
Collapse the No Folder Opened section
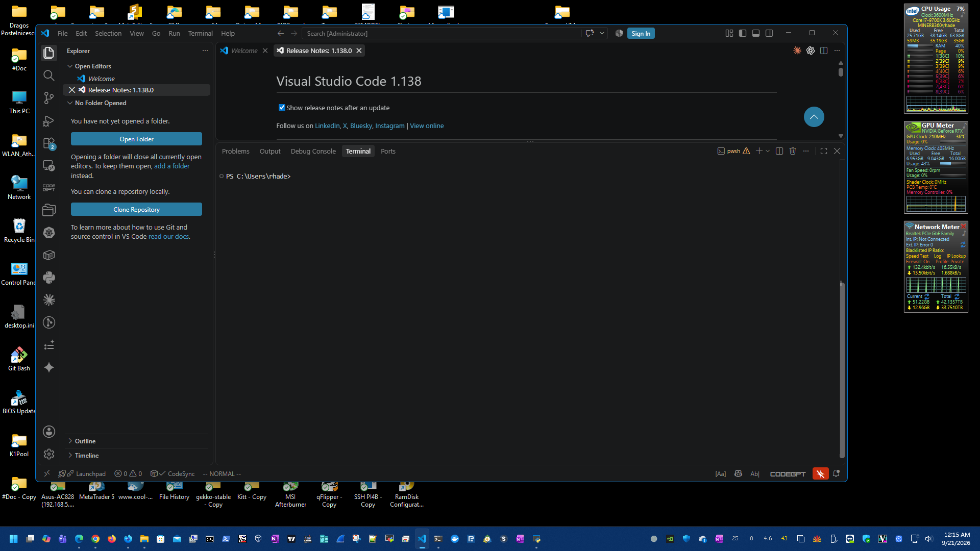(x=70, y=103)
